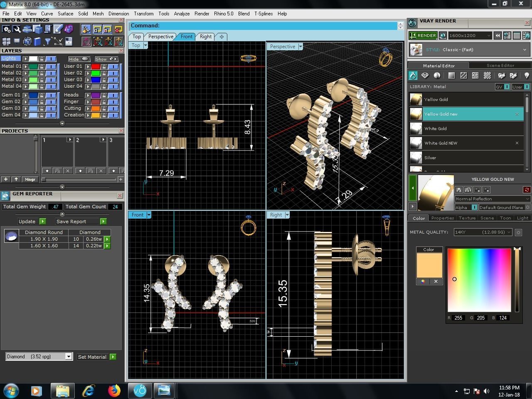Screen dimensions: 532x399
Task: Open the Diamond (3.52 spg) material dropdown
Action: (x=39, y=357)
